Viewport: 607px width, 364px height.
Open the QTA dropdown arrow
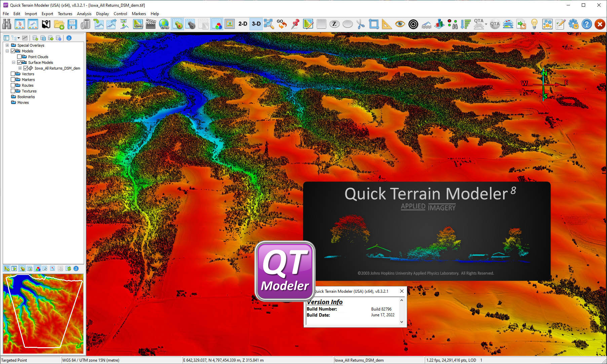pyautogui.click(x=486, y=24)
